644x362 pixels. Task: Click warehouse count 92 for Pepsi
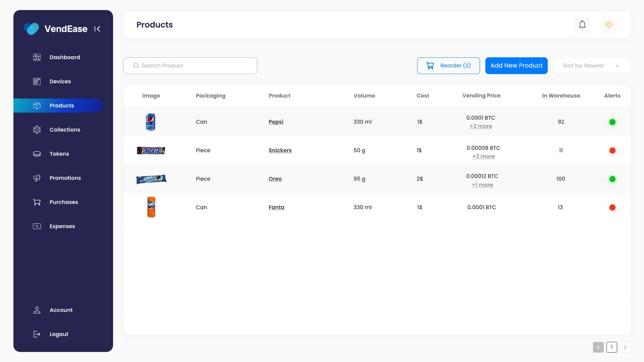pyautogui.click(x=561, y=122)
